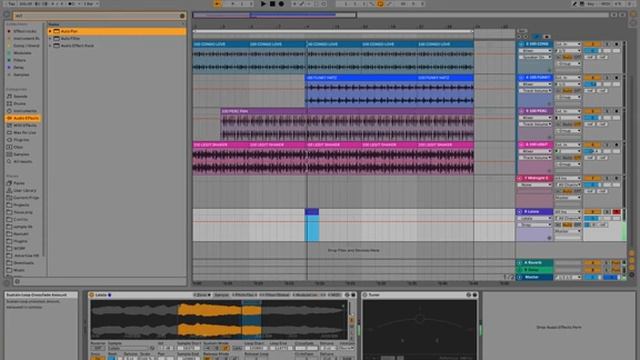The height and width of the screenshot is (360, 640).
Task: Select the first 100 CONGO LOVE clip
Action: click(x=221, y=44)
